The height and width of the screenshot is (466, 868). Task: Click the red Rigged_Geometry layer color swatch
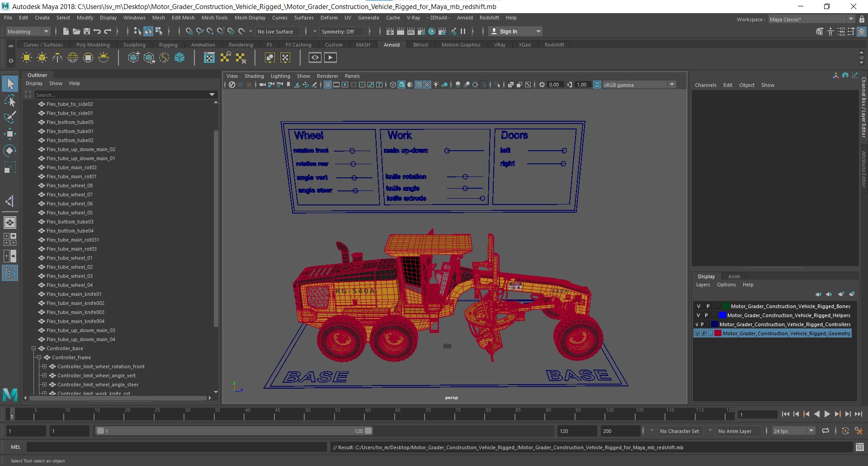717,333
